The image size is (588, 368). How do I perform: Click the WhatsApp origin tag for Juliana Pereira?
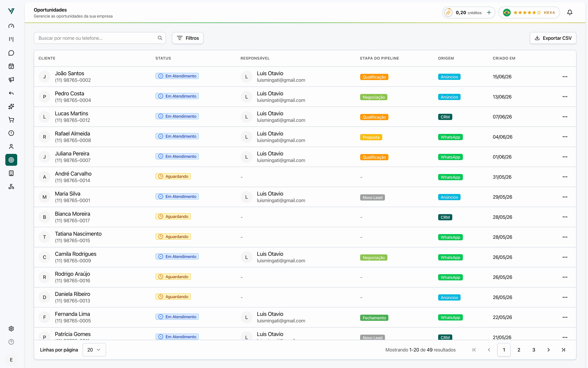point(450,157)
